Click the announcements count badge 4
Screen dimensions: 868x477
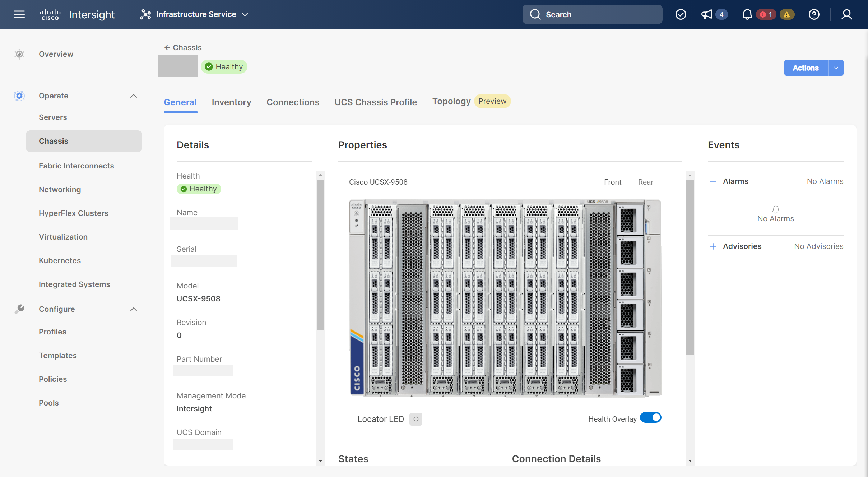pos(721,15)
